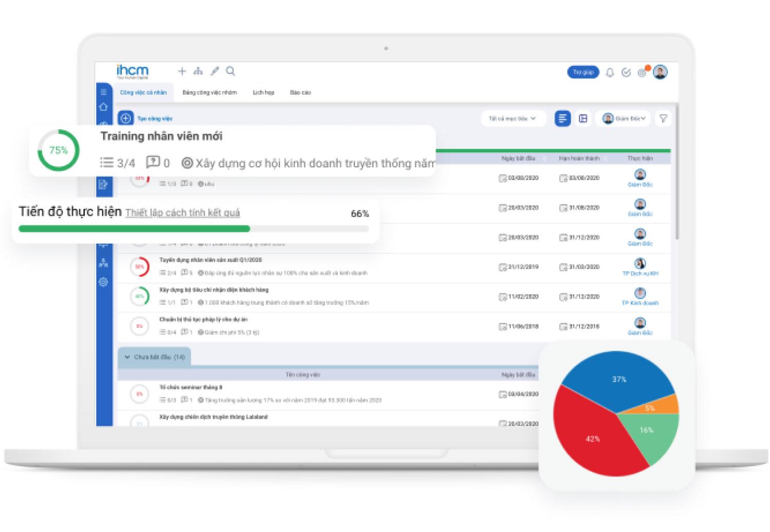Click the deadline calendar icon for 31/03/2020
This screenshot has width=770, height=532.
click(563, 267)
